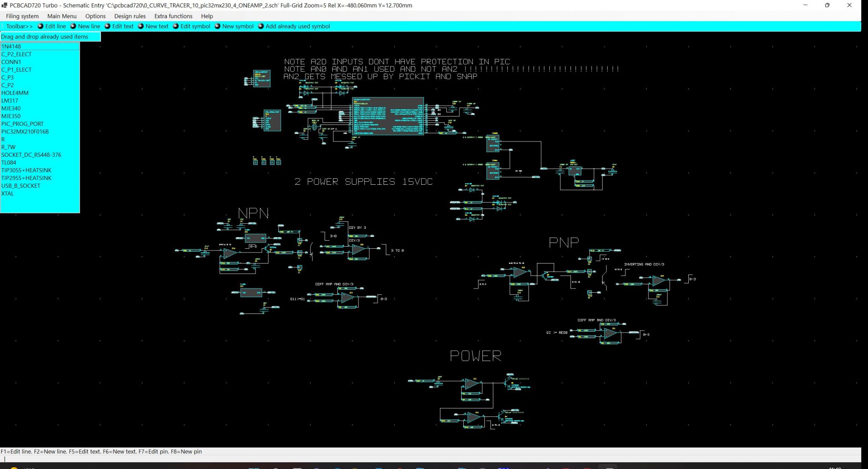Select 1N4148 in the symbol list
This screenshot has height=469, width=868.
point(40,47)
